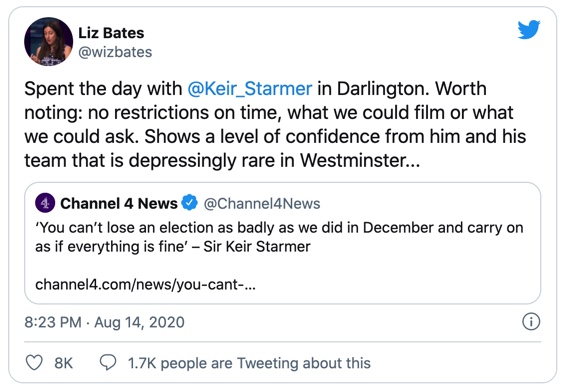
Task: Open Liz Bates display name
Action: coord(111,33)
